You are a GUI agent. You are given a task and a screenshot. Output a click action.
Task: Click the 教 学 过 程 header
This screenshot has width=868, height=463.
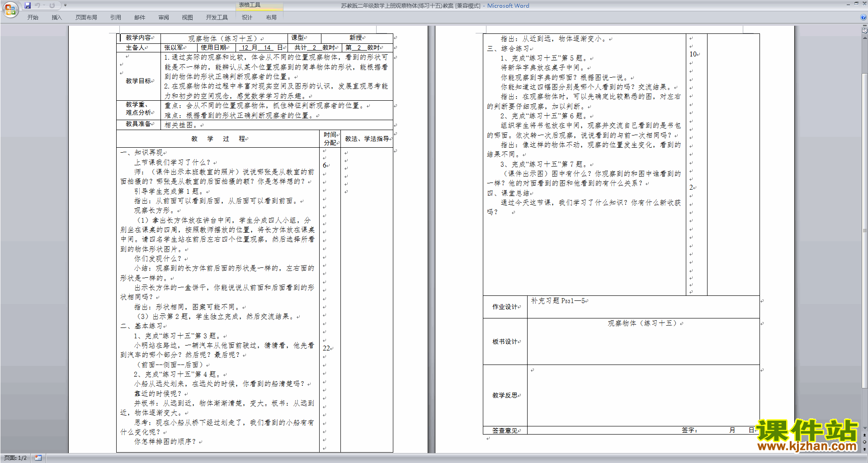click(x=218, y=139)
